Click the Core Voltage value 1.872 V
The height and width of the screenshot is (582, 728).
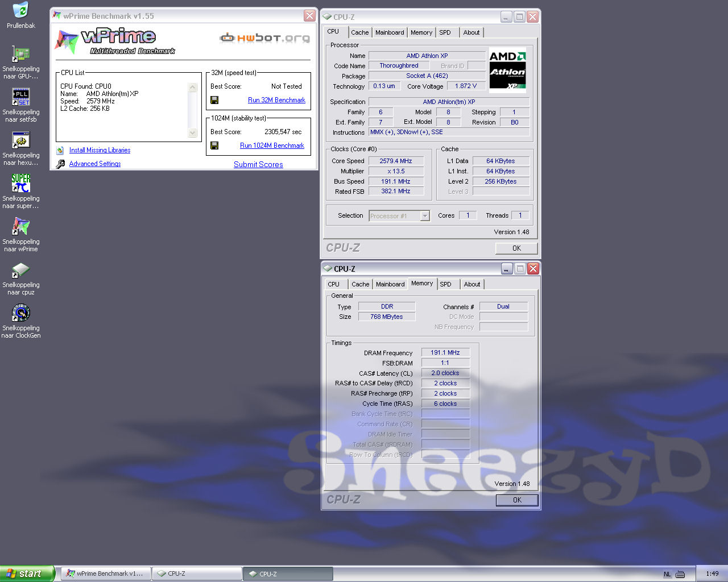point(466,86)
